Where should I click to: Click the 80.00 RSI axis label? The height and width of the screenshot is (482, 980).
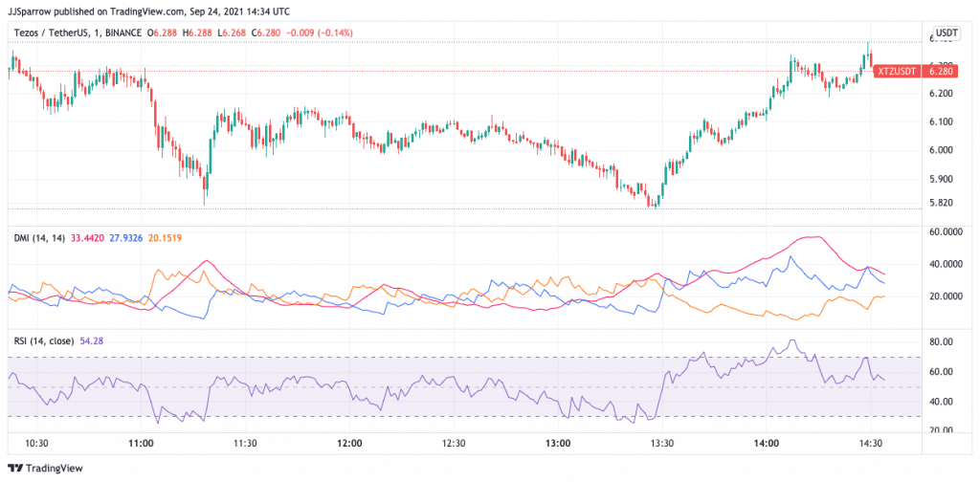click(x=942, y=342)
